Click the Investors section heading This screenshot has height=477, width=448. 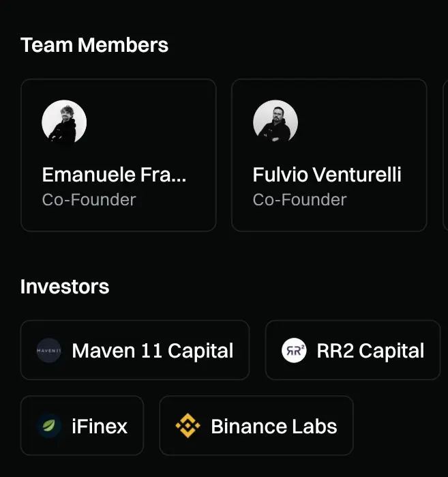click(x=65, y=287)
